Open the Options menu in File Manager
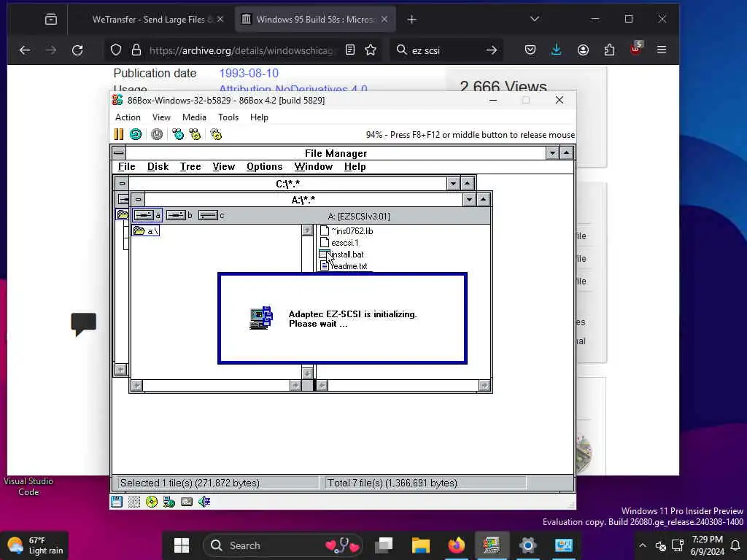Screen dimensions: 747x560 point(264,167)
